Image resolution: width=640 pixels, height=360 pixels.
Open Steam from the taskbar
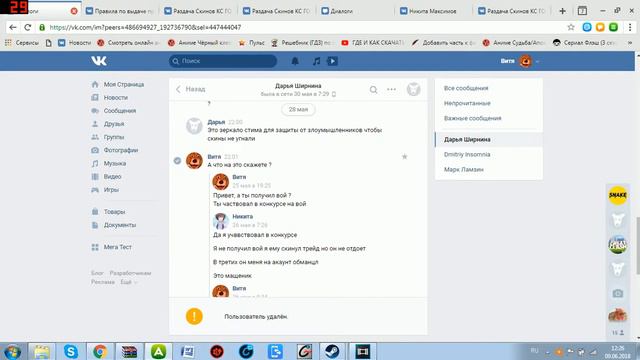click(332, 351)
